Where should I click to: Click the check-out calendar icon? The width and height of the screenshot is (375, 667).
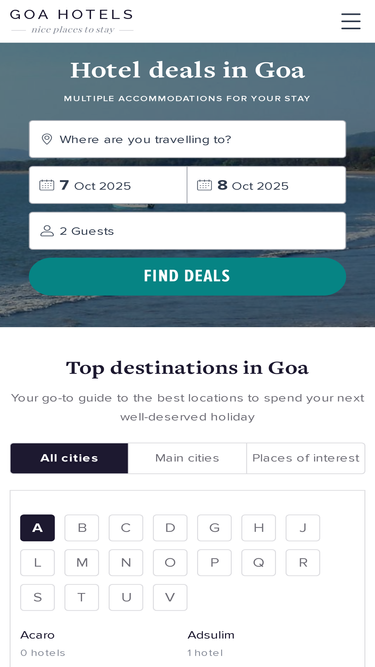click(x=205, y=185)
